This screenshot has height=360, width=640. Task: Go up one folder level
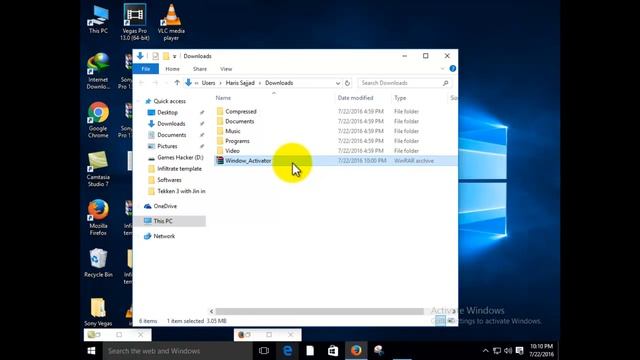(177, 83)
